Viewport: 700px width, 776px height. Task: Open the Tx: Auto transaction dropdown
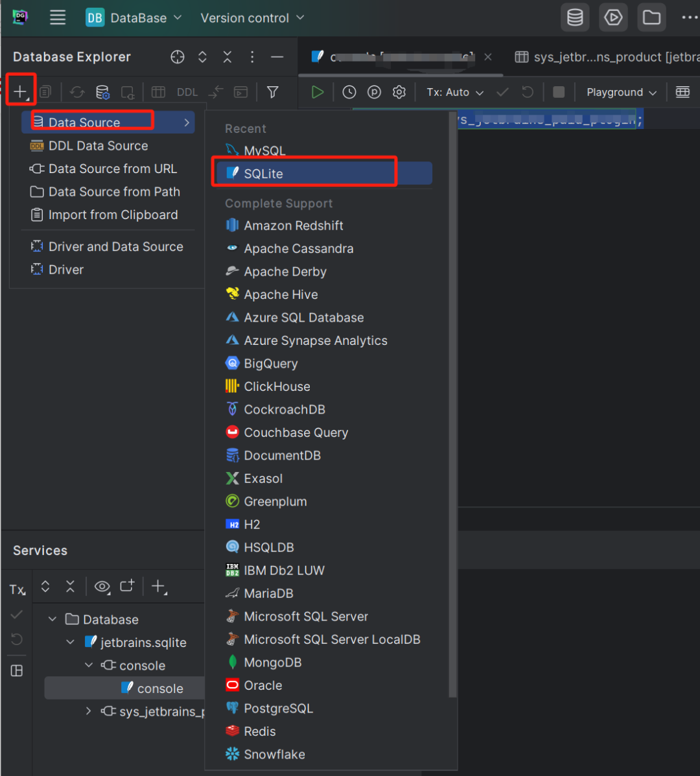tap(454, 93)
